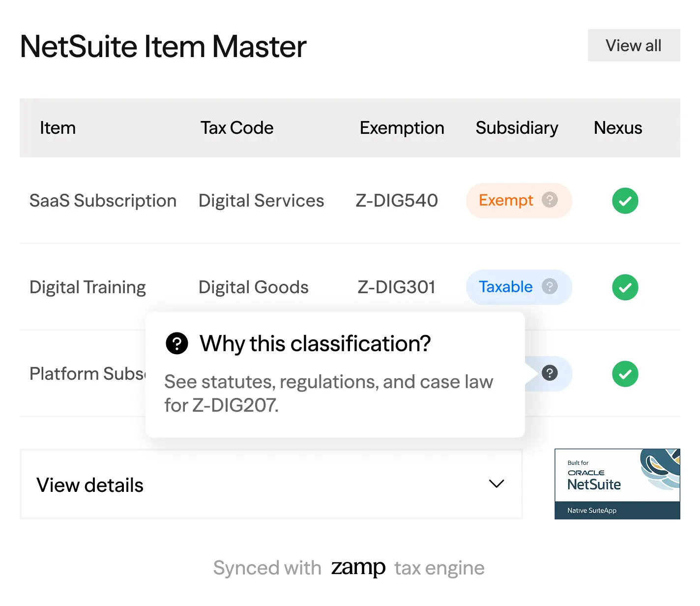Click the Nexus column header
This screenshot has height=606, width=700.
[x=617, y=128]
